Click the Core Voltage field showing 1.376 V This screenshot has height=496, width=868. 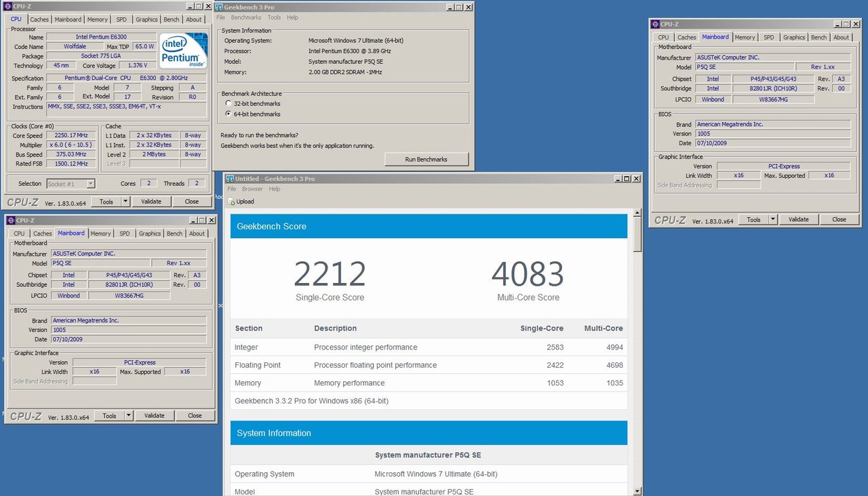(x=138, y=66)
